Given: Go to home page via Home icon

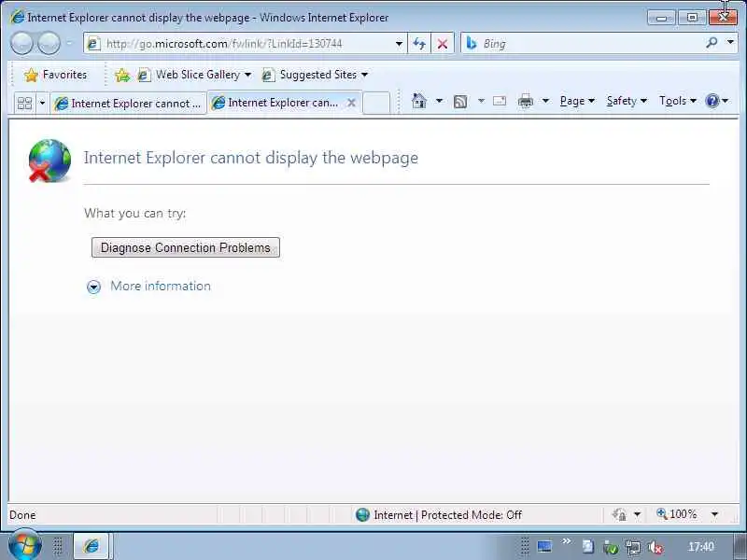Looking at the screenshot, I should pyautogui.click(x=418, y=101).
